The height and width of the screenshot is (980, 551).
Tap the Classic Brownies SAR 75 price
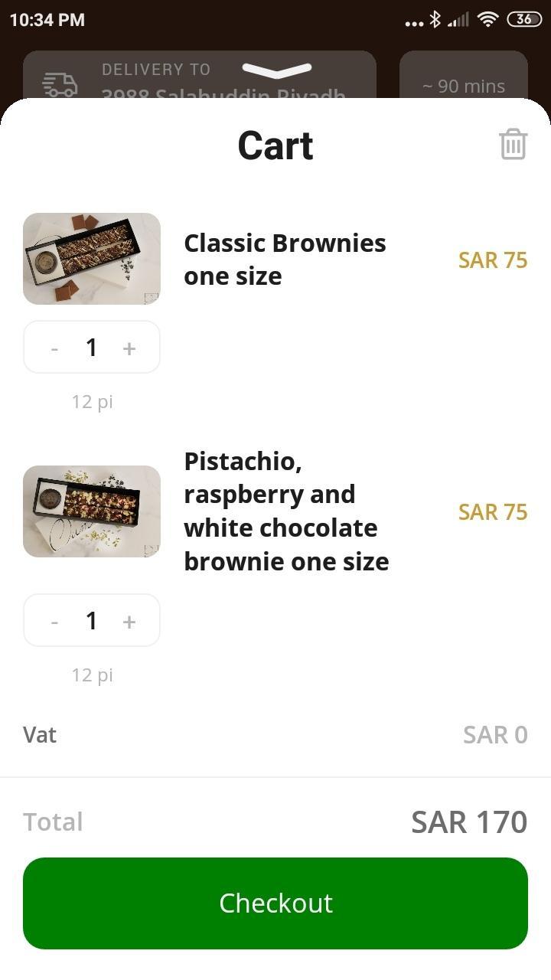tap(492, 260)
